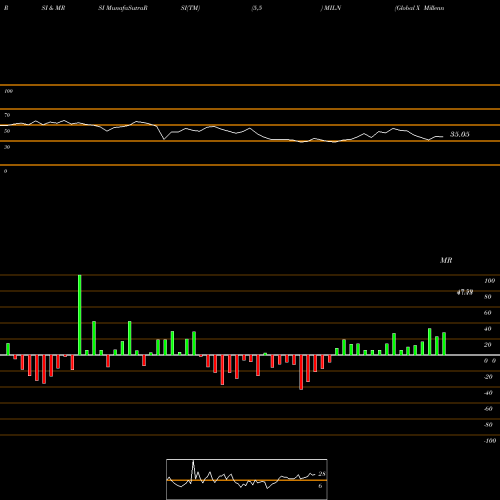Click the tallest green bar in MR histogram

pos(80,315)
